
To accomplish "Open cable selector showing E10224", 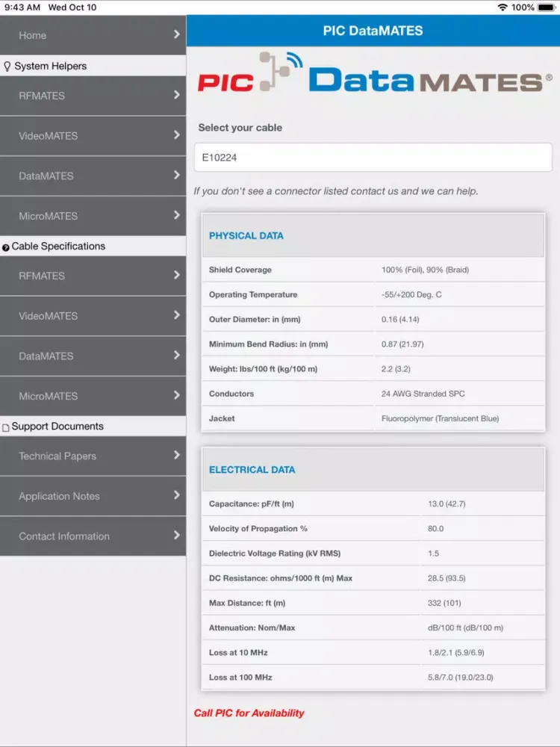I will 373,157.
